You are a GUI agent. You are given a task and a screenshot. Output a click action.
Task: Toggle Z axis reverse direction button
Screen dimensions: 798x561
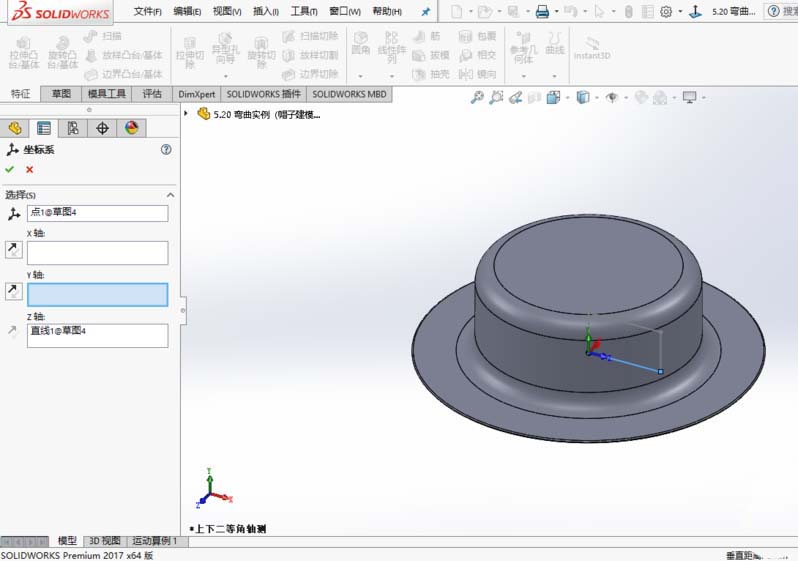click(x=13, y=332)
